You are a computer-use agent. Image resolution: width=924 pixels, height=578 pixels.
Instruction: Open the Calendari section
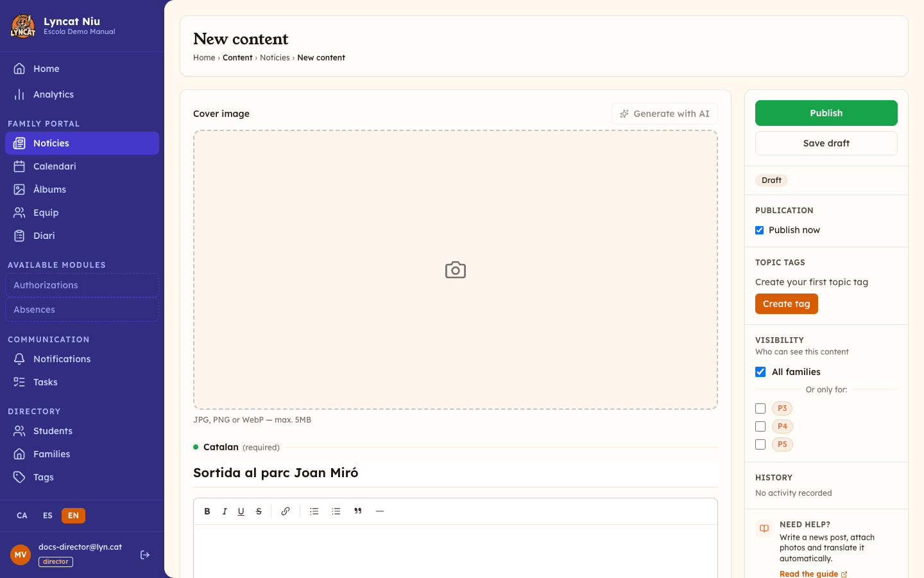click(82, 166)
